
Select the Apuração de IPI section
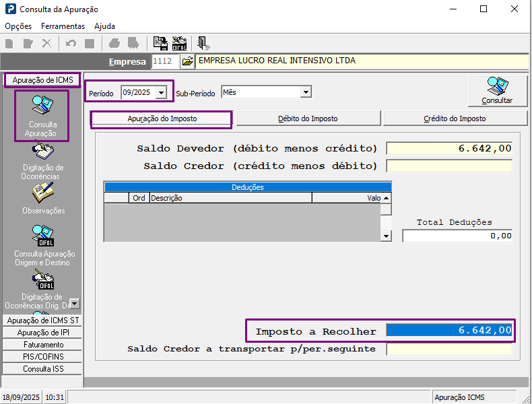pyautogui.click(x=42, y=333)
